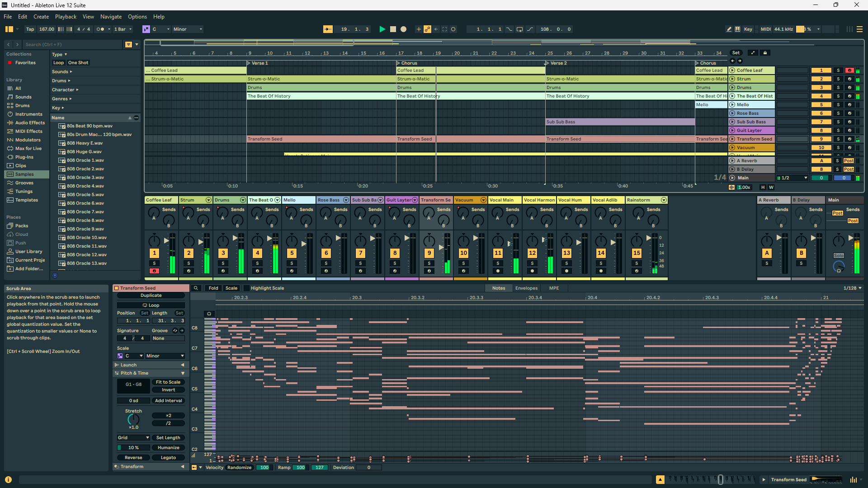Click the Humanize button in the clip panel
This screenshot has width=868, height=488.
pyautogui.click(x=168, y=447)
